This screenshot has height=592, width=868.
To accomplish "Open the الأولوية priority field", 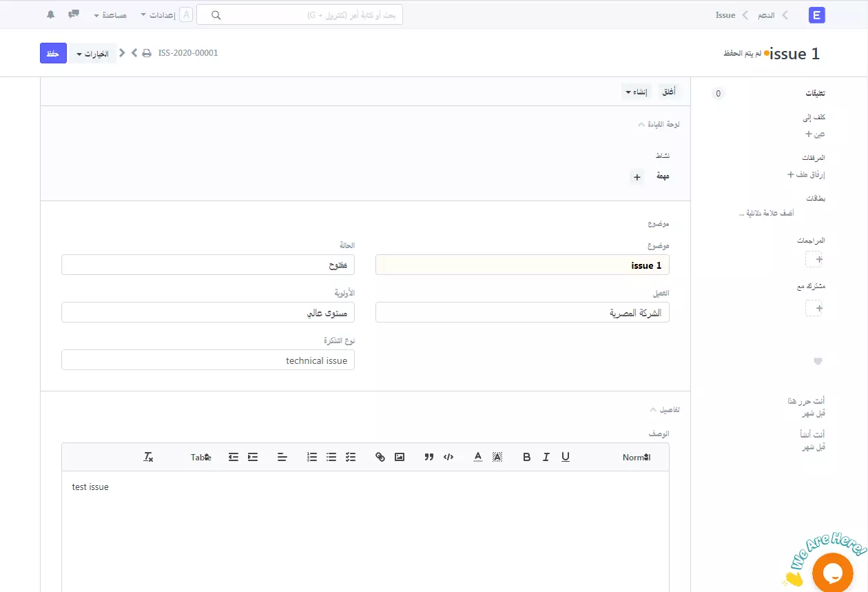I will tap(208, 312).
